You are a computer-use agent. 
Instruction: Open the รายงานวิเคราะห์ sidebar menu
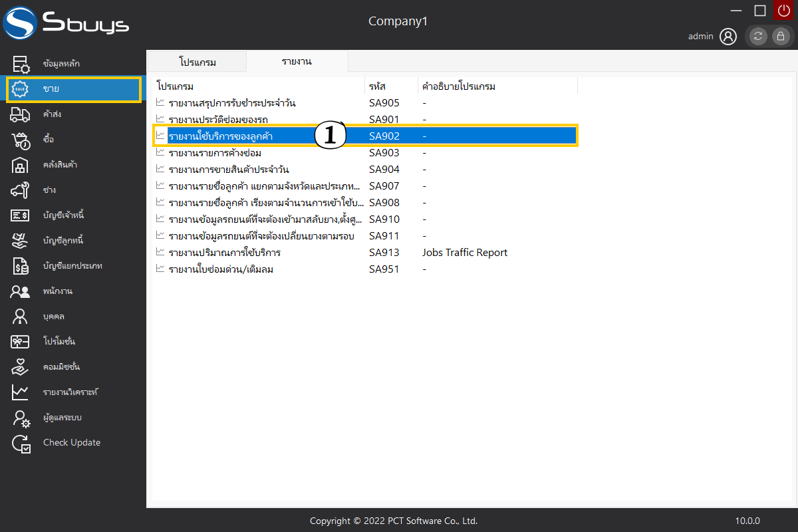tap(70, 392)
